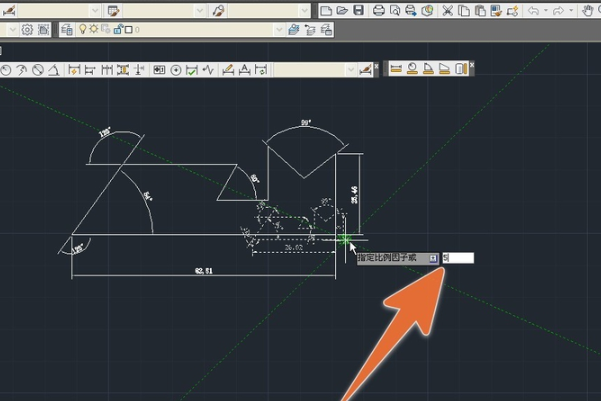Image resolution: width=601 pixels, height=401 pixels.
Task: Select the Measure Angle tool
Action: (428, 69)
